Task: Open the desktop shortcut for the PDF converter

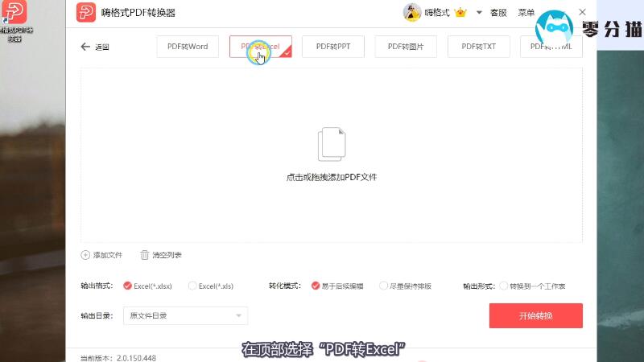Action: click(x=14, y=21)
